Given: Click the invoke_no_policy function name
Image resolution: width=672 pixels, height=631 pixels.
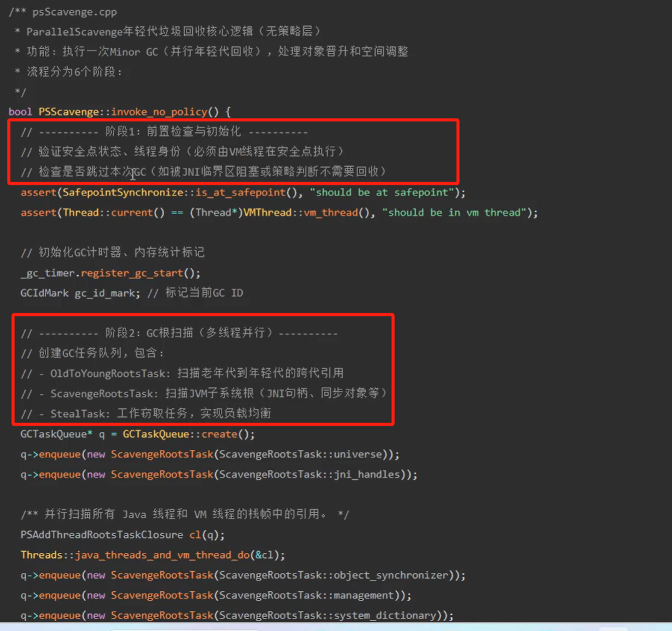Looking at the screenshot, I should (x=158, y=112).
